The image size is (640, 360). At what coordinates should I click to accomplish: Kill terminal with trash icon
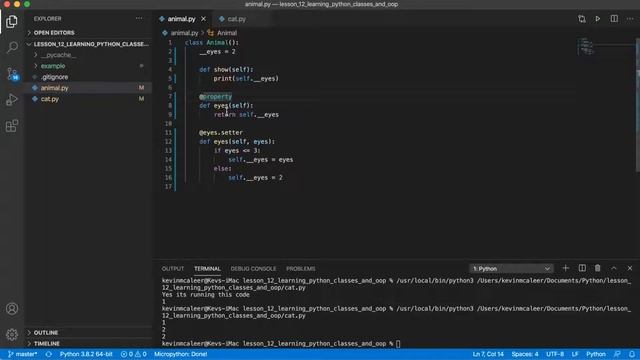pos(598,268)
